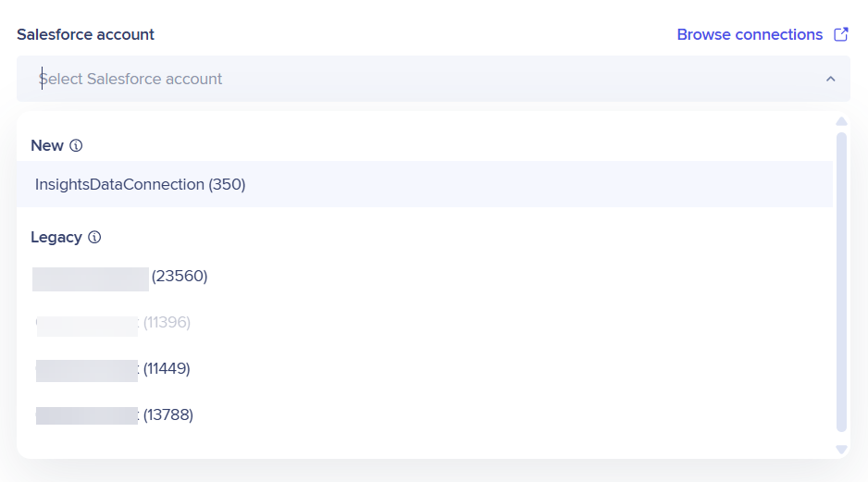The width and height of the screenshot is (868, 482).
Task: Collapse the Salesforce account dropdown using the chevron
Action: tap(830, 80)
